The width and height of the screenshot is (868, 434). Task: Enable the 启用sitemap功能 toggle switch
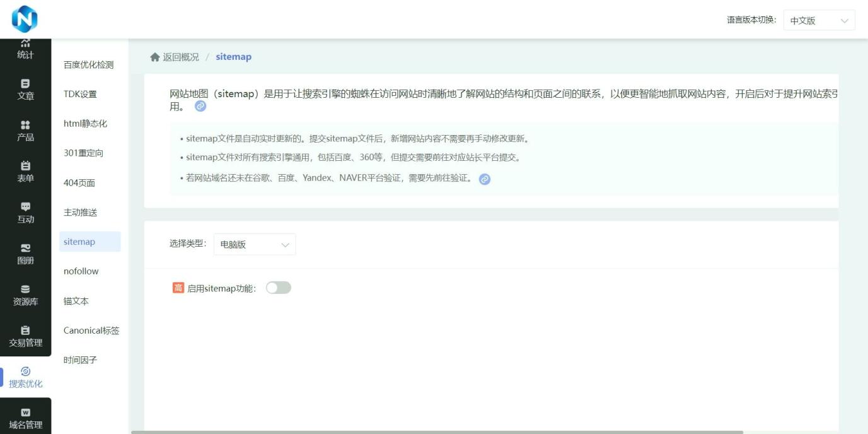[x=278, y=288]
